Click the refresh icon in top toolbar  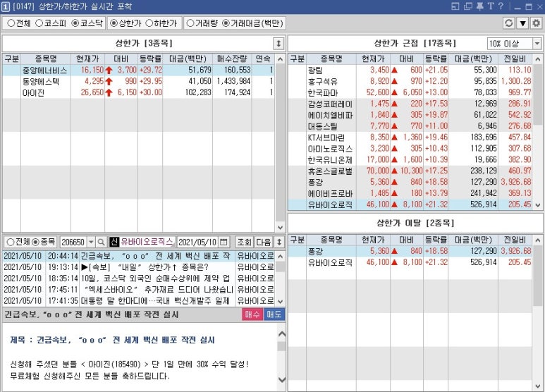click(509, 23)
